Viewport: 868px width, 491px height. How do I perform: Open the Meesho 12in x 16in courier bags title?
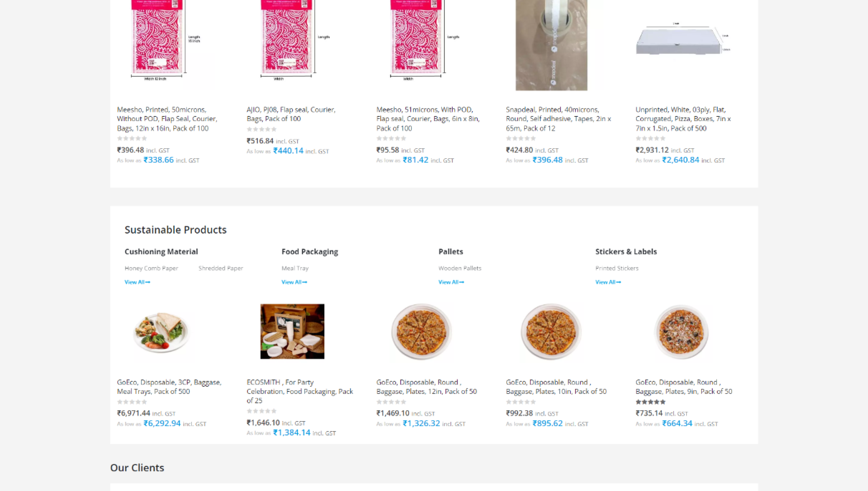tap(167, 119)
